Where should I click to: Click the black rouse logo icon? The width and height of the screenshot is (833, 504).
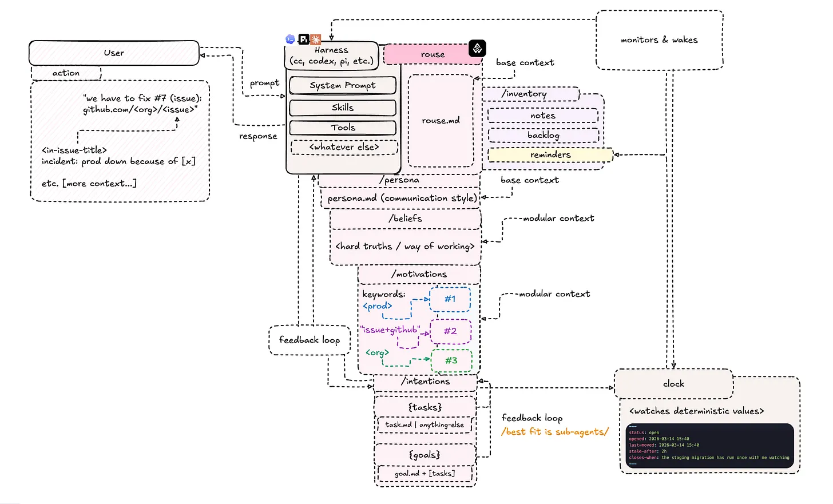click(x=477, y=49)
